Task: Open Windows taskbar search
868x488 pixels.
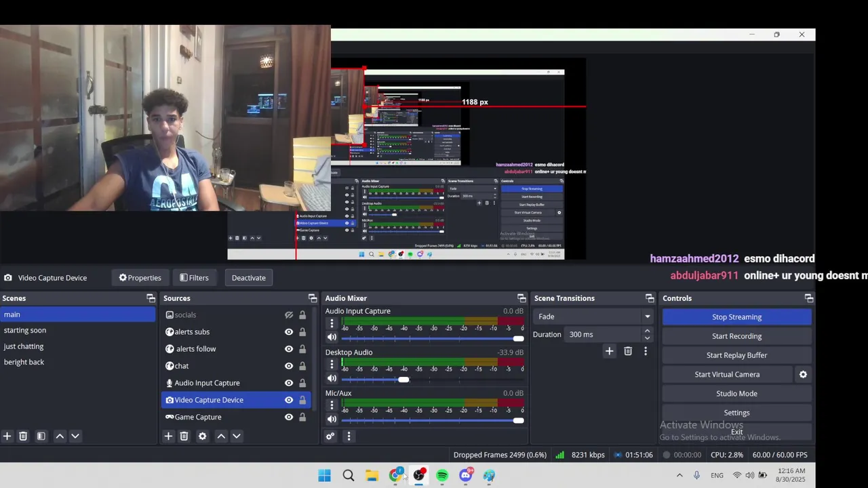Action: tap(348, 476)
